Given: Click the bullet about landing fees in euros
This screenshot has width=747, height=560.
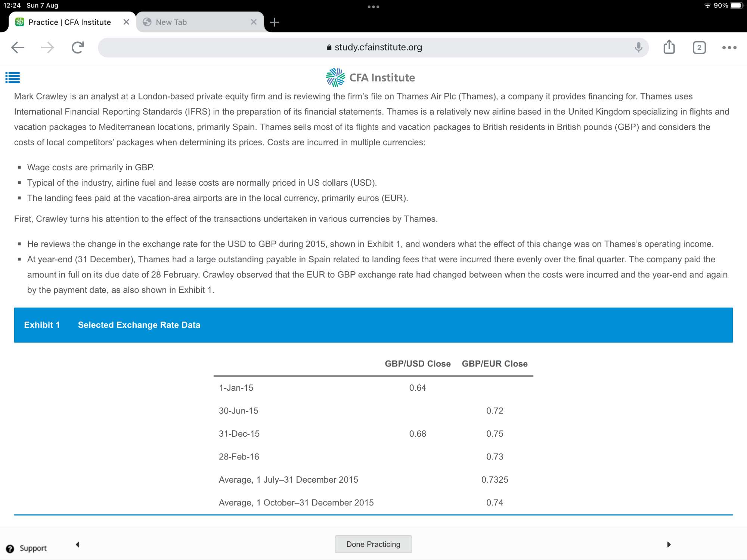Looking at the screenshot, I should coord(217,198).
